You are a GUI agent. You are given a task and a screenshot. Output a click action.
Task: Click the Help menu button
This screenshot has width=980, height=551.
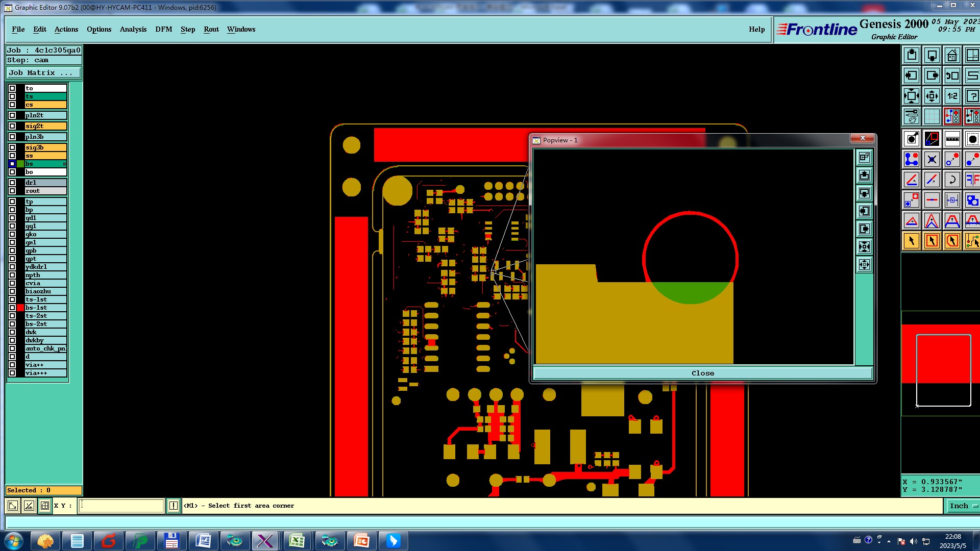click(756, 29)
